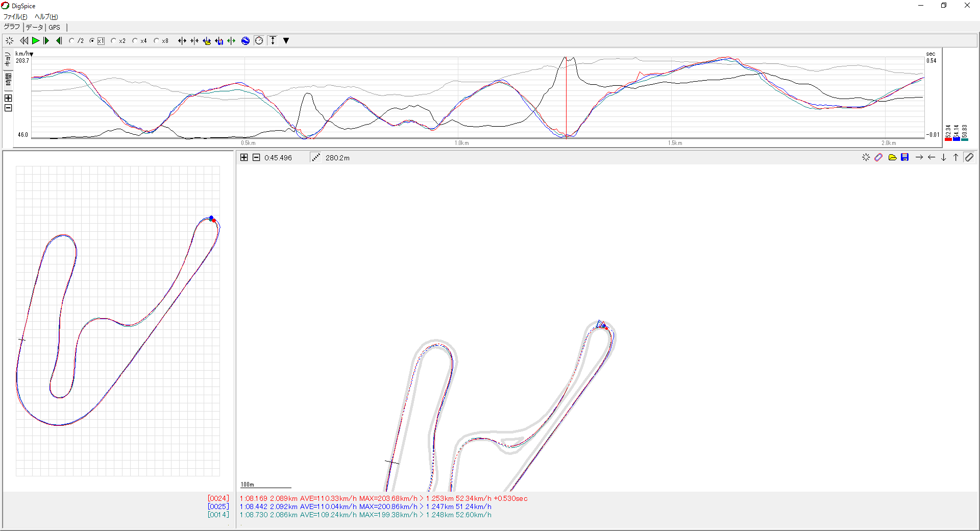The image size is (980, 531).
Task: Open the blue globe map icon
Action: click(246, 41)
